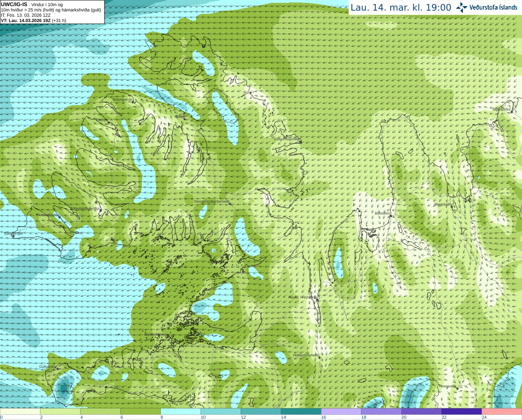The image size is (522, 420).
Task: Click the legend tick label '12'
Action: pyautogui.click(x=243, y=417)
